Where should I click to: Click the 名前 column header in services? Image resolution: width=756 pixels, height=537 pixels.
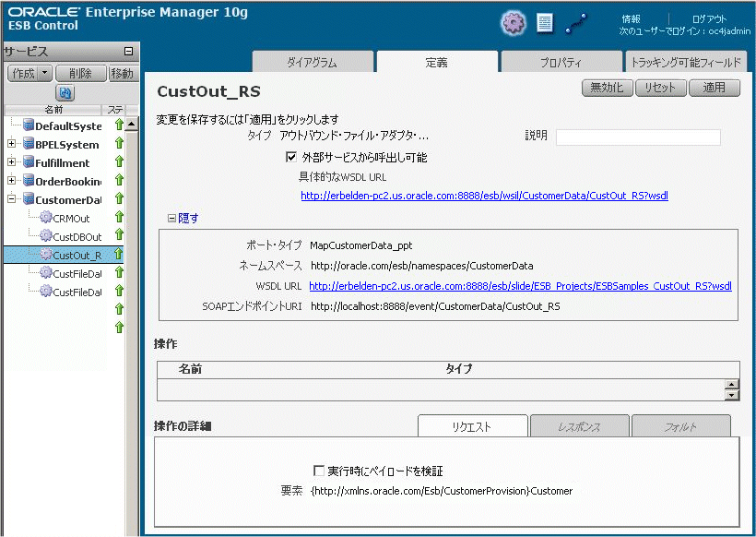53,110
